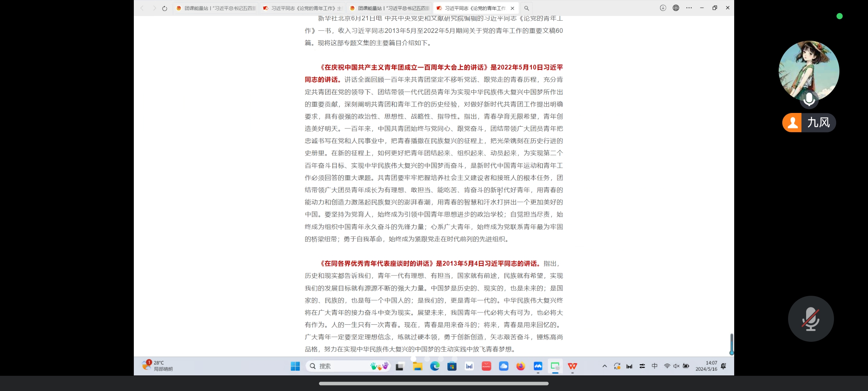Image resolution: width=868 pixels, height=391 pixels.
Task: Click the line starting 品格，努力在实现中华民族伟大复兴
Action: [410, 349]
